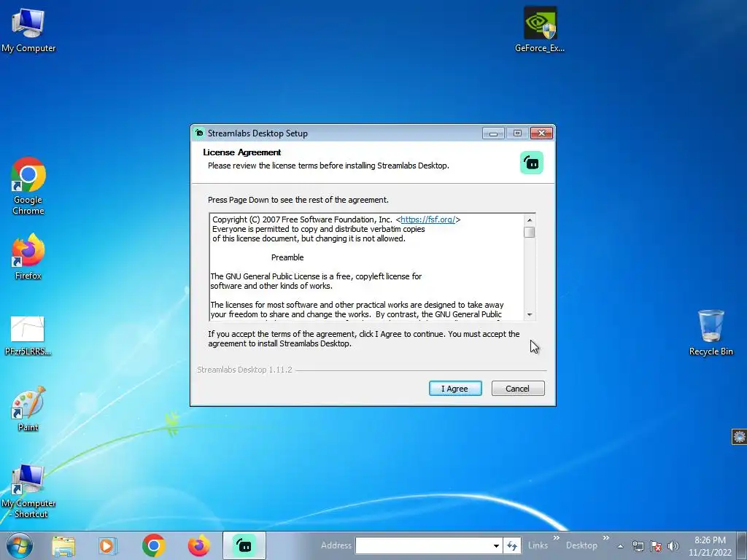Maximize the Streamlabs Desktop Setup window
747x560 pixels.
(517, 133)
